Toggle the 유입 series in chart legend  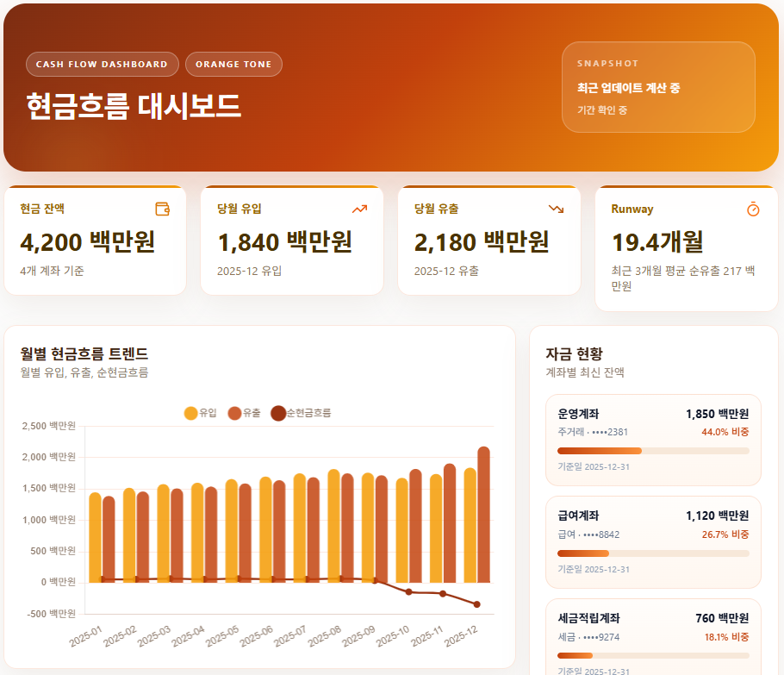tap(191, 413)
